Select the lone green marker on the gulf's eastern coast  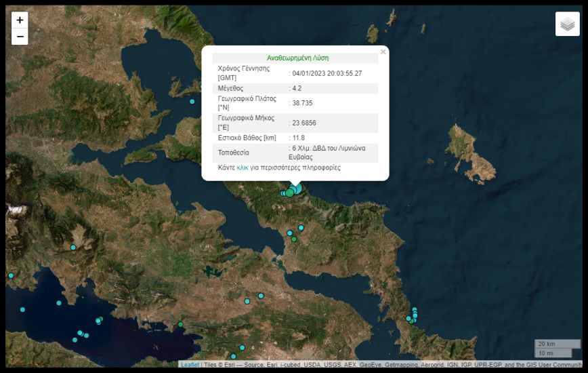pos(181,325)
